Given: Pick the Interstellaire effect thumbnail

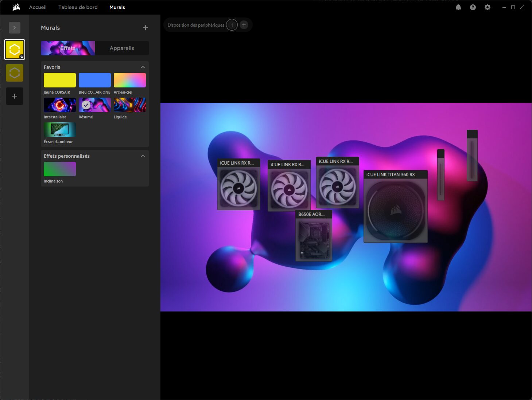Looking at the screenshot, I should [60, 105].
